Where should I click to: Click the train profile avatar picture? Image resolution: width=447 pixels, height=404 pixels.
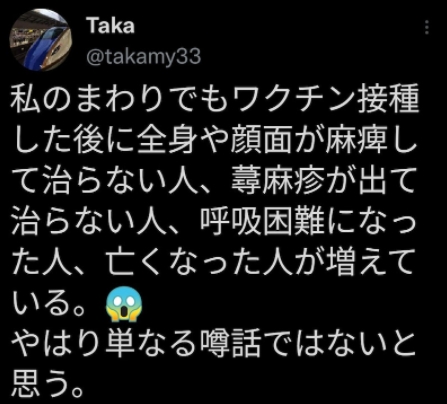pyautogui.click(x=41, y=40)
